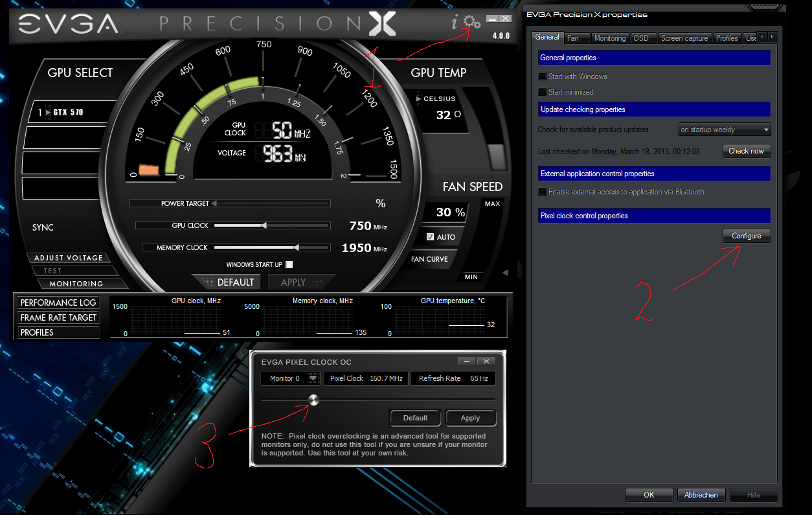Check Start with Windows option
812x515 pixels.
click(543, 76)
